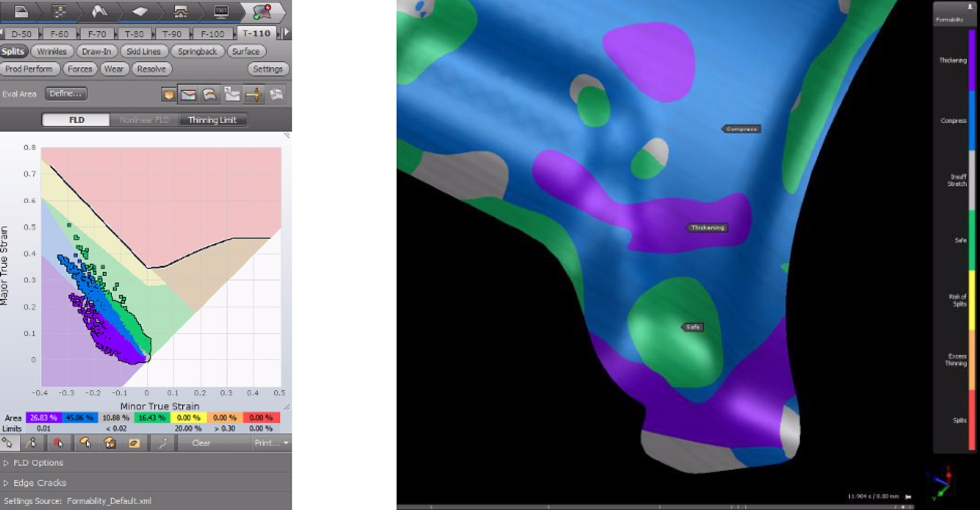Switch to the FLD view
The image size is (980, 510).
coord(76,120)
